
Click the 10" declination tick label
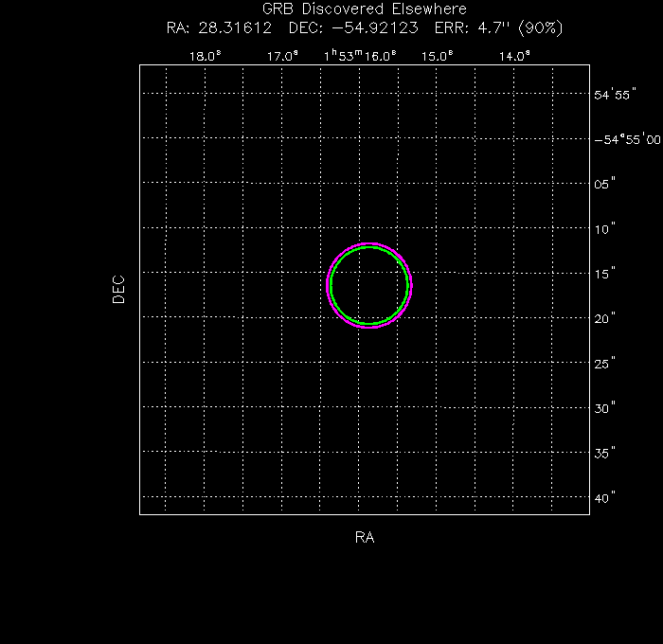click(x=604, y=229)
